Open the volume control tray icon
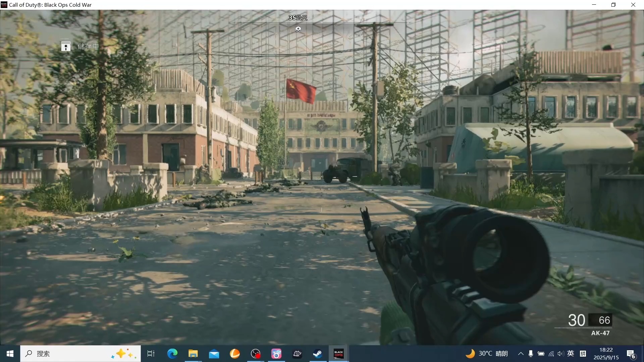Screen dimensions: 644x362 pyautogui.click(x=560, y=354)
